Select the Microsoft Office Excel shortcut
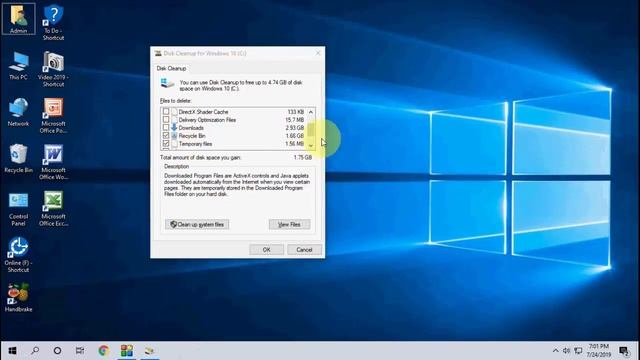This screenshot has width=640, height=360. coord(53,208)
